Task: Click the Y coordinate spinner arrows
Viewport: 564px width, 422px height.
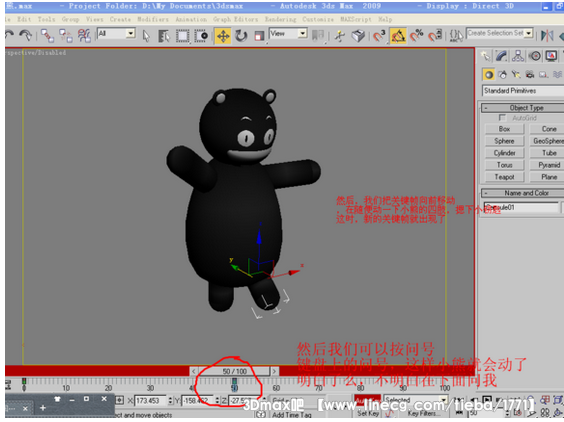Action: (x=217, y=400)
